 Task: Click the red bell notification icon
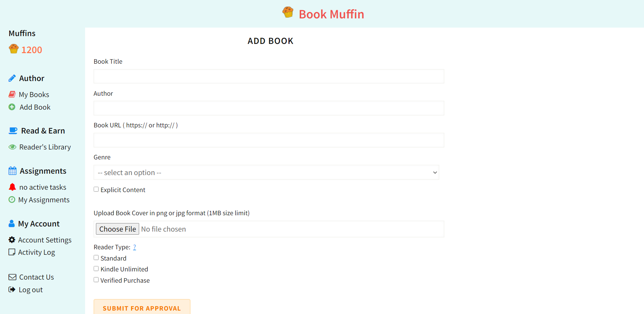pyautogui.click(x=12, y=187)
